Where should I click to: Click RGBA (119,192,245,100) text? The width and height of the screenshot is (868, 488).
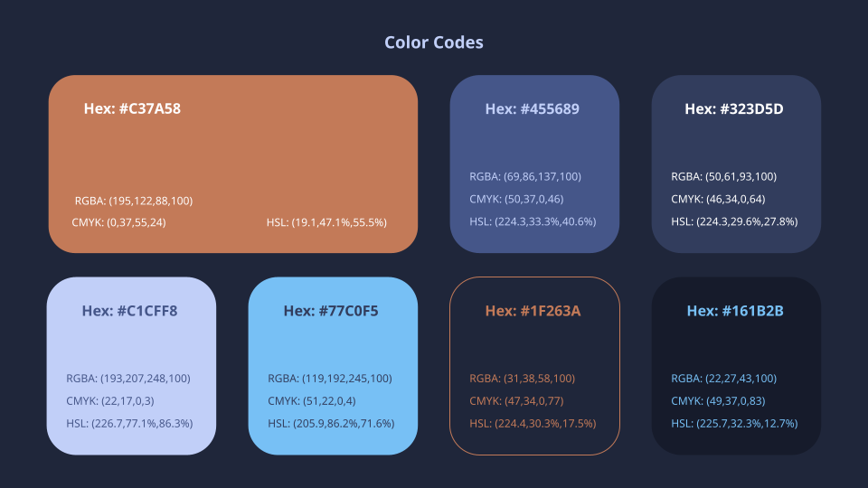coord(330,379)
